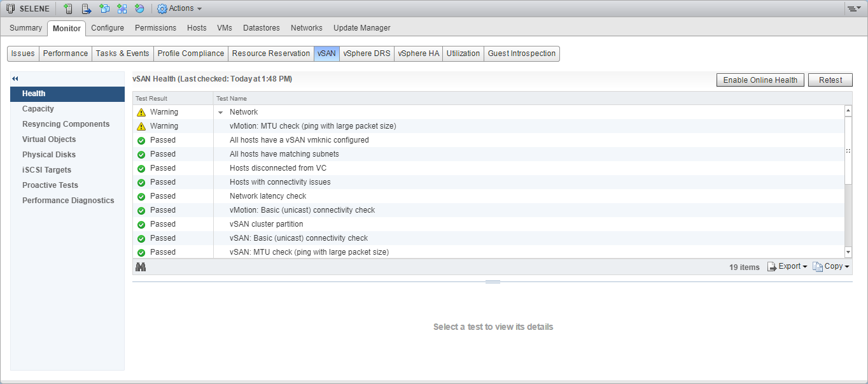Open the panel options menu icon at top right
Viewport: 868px width, 384px height.
[853, 9]
